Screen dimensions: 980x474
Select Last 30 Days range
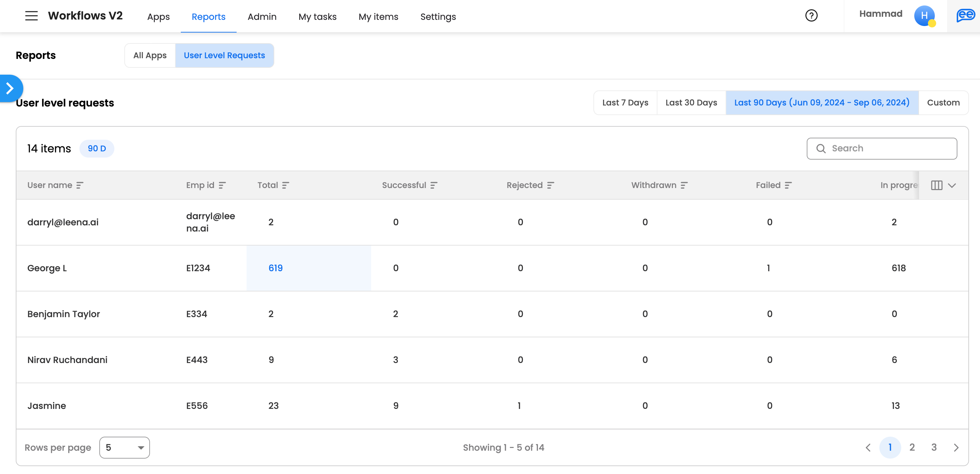pyautogui.click(x=691, y=103)
